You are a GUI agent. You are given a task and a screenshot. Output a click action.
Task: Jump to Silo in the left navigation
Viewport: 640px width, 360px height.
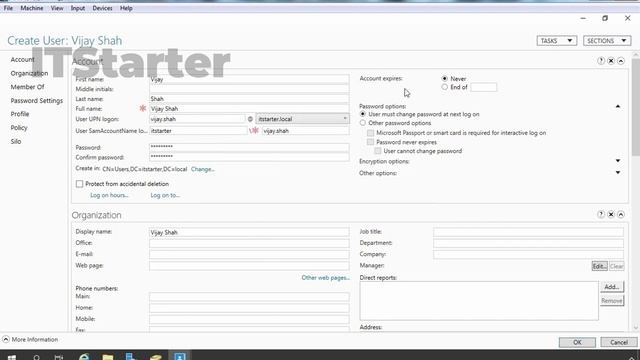[16, 141]
